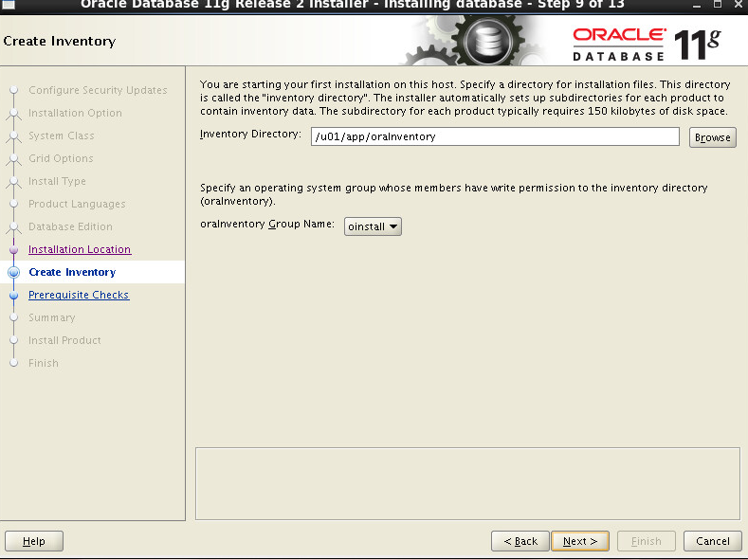Image resolution: width=748 pixels, height=560 pixels.
Task: Select Create Inventory in step list
Action: [72, 272]
